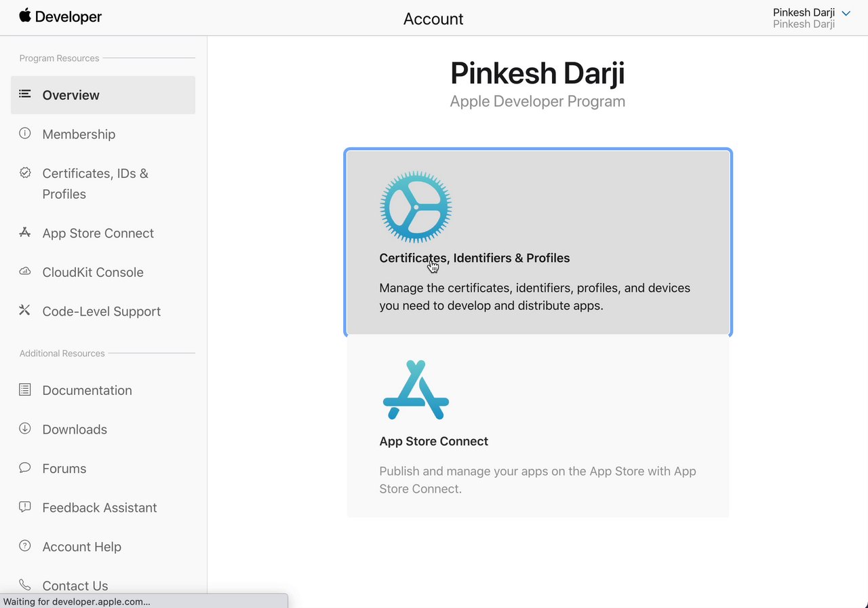Screen dimensions: 868x608
Task: Open the Documentation link
Action: coord(87,390)
